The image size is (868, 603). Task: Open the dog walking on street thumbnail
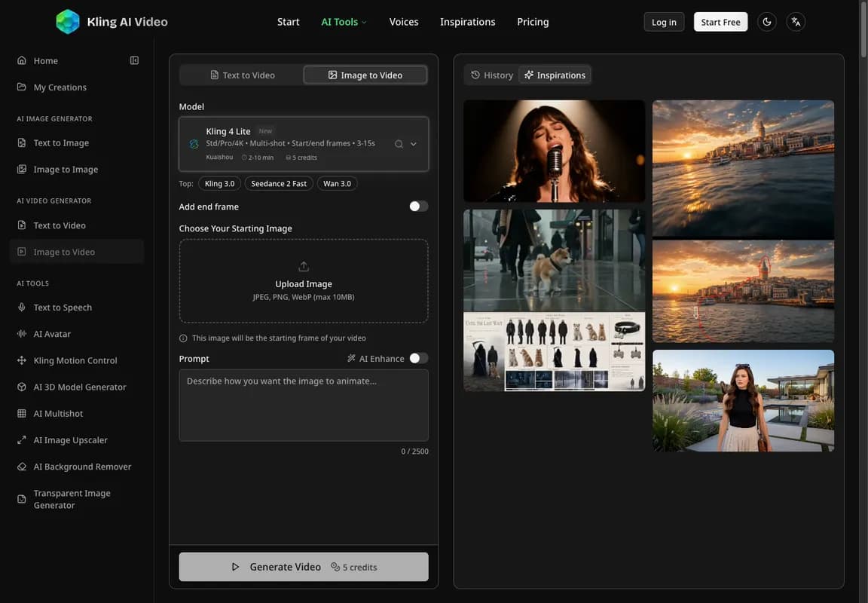(x=554, y=260)
